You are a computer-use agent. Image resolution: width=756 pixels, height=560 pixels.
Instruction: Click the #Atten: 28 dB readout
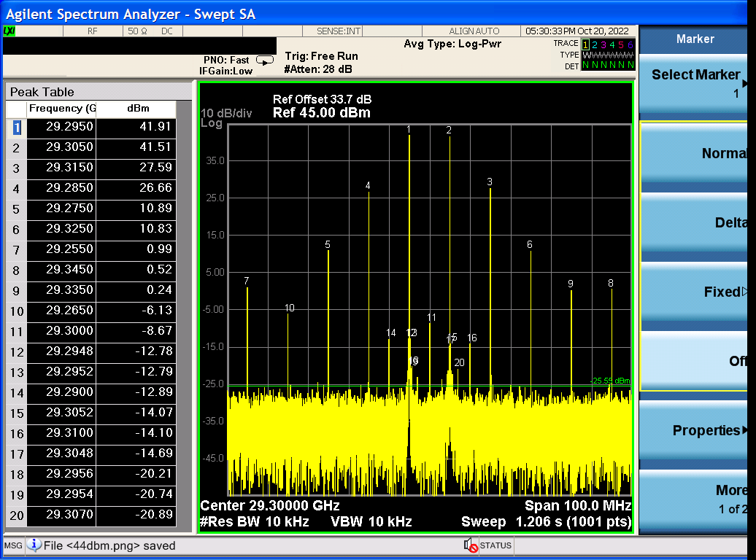coord(317,69)
